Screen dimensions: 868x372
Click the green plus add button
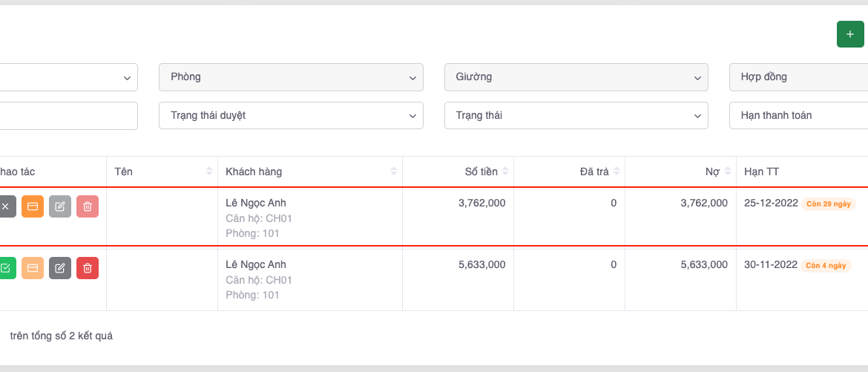tap(849, 34)
